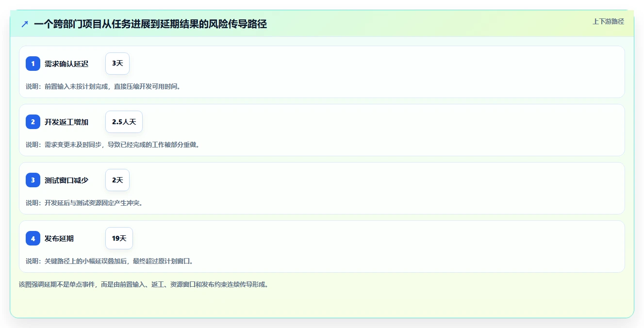Screen dimensions: 644x328
Task: Select step badge 3 for 测试窗口减少
Action: click(x=33, y=180)
